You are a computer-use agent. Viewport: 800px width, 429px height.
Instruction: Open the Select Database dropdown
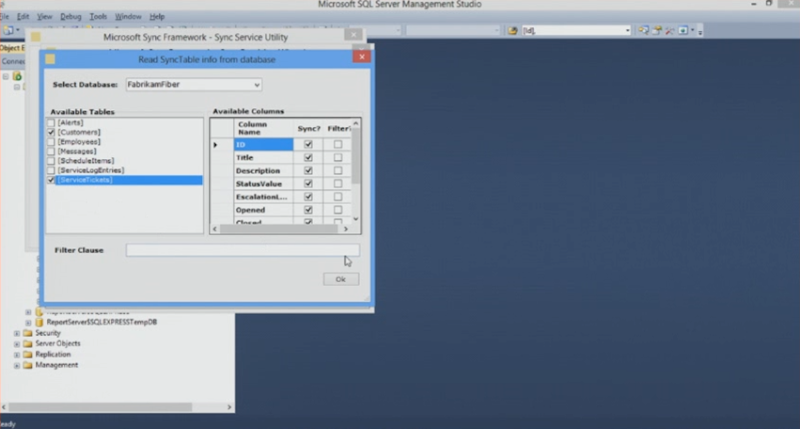click(257, 85)
